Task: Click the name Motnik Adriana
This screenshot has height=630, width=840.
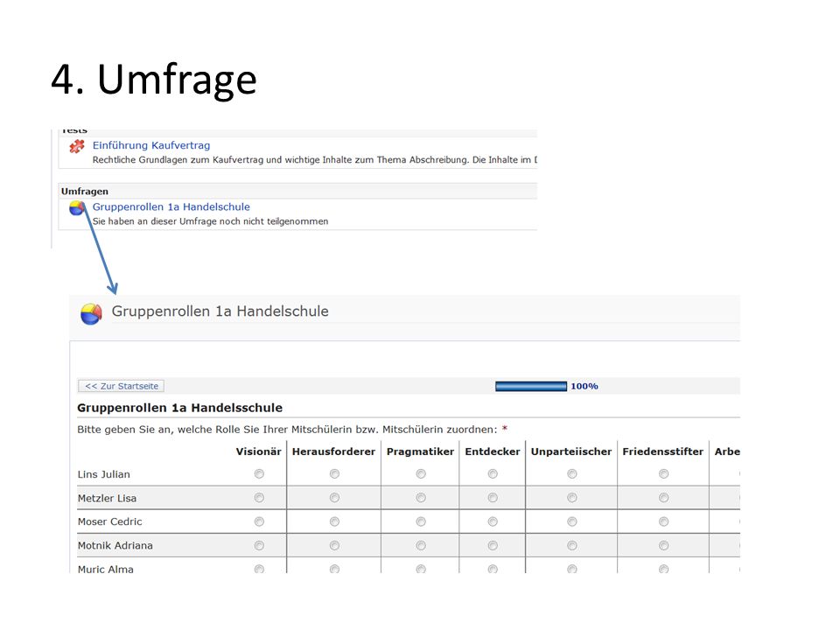Action: 115,546
